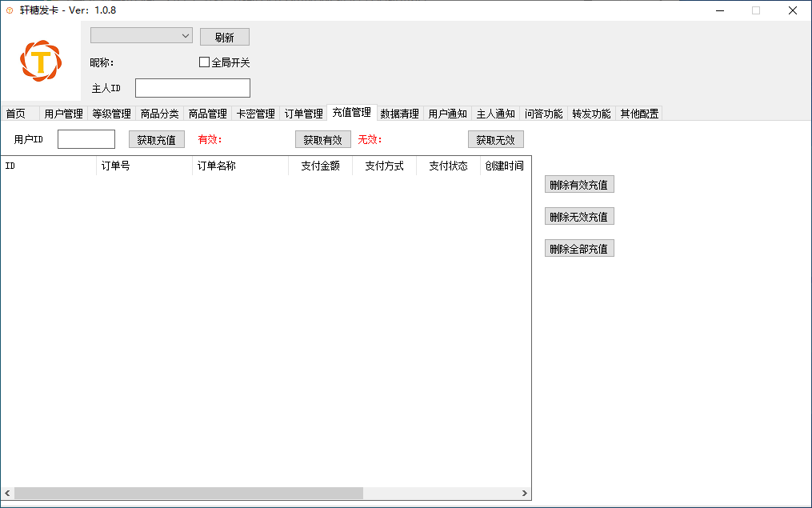Click the 获取无效 button
The height and width of the screenshot is (508, 812).
(x=495, y=140)
